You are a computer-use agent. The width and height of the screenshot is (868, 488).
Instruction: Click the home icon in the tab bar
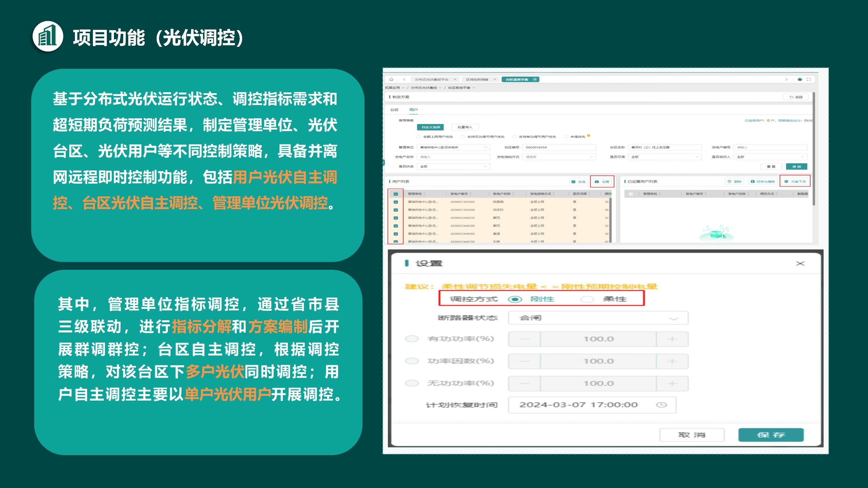(x=391, y=80)
